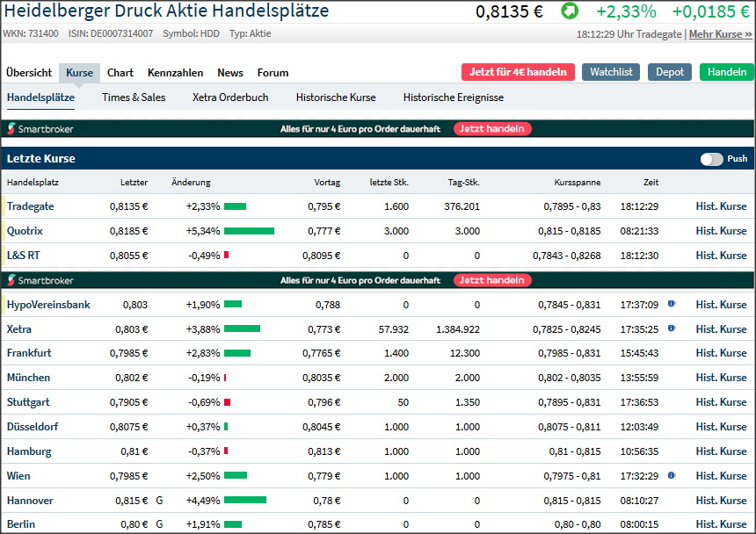The height and width of the screenshot is (534, 756).
Task: Switch to the Chart tab
Action: pos(120,73)
